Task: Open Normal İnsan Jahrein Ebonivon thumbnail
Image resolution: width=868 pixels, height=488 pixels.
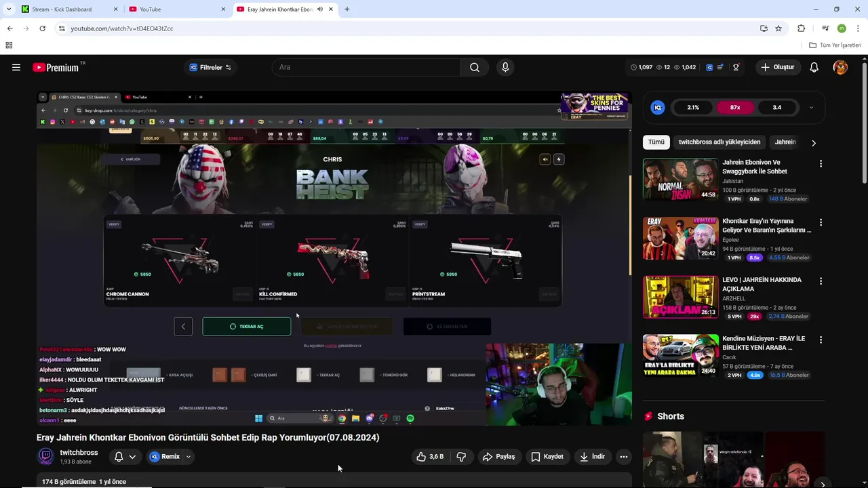Action: click(x=680, y=180)
